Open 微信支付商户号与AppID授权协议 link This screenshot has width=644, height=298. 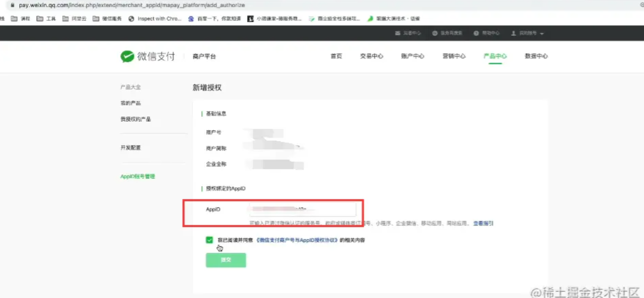[297, 240]
